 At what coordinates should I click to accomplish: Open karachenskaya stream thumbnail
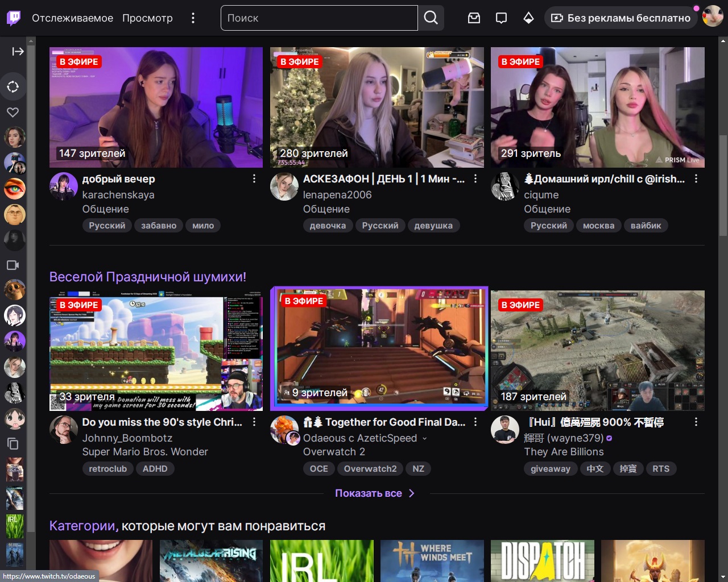(x=156, y=107)
